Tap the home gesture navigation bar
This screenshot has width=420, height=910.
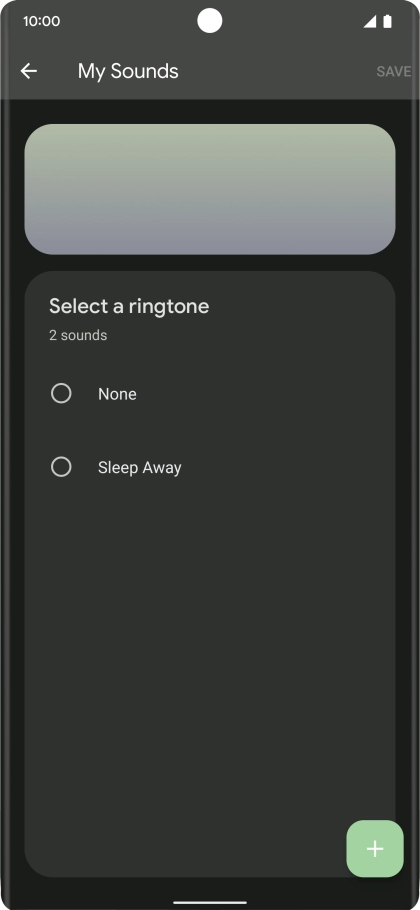(210, 902)
